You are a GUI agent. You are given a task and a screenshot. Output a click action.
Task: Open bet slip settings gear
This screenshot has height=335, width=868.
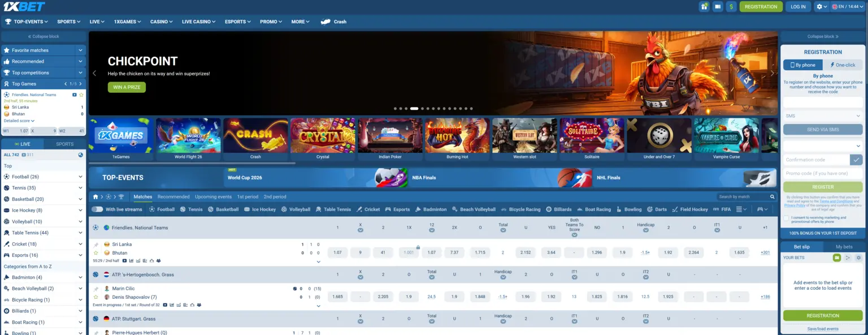(858, 257)
